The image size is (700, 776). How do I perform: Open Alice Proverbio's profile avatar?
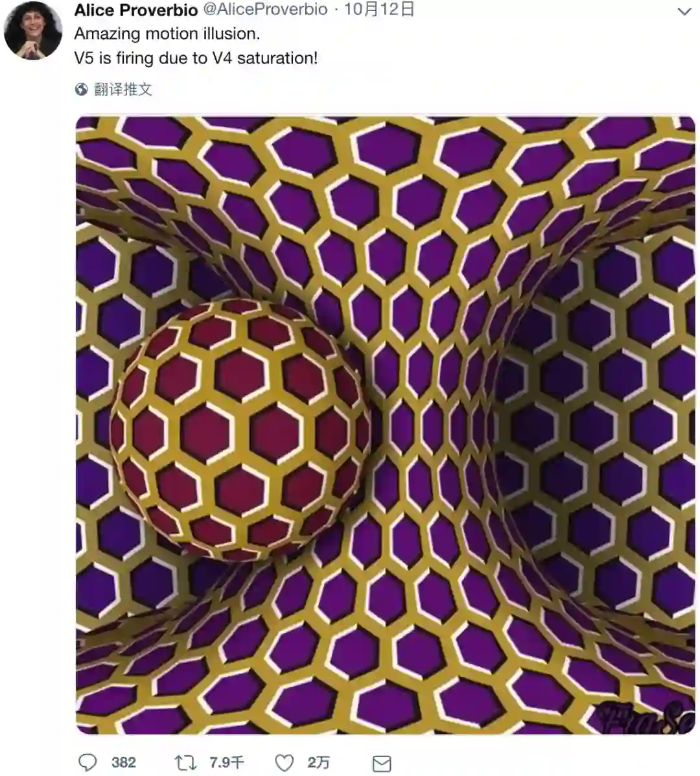click(x=33, y=30)
